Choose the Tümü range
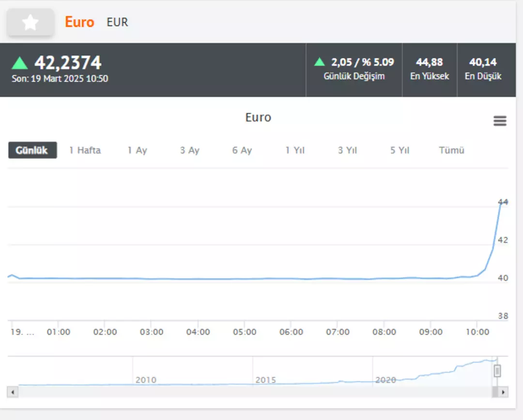This screenshot has height=420, width=523. tap(452, 150)
